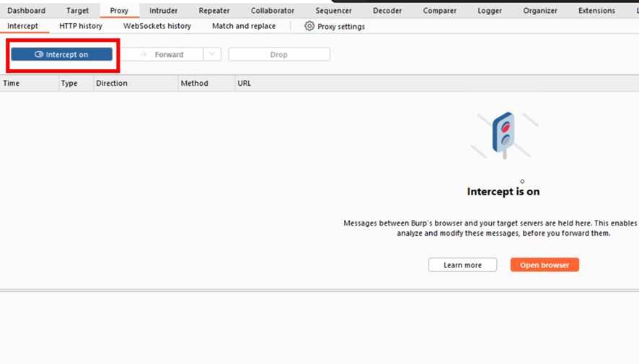Click the Learn more button
This screenshot has height=364, width=639.
[x=462, y=265]
